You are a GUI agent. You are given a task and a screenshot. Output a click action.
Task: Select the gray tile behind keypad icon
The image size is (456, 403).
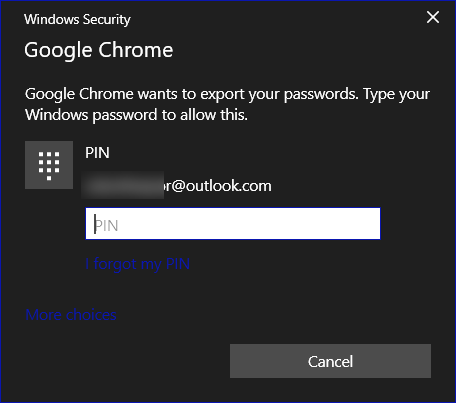pos(49,165)
